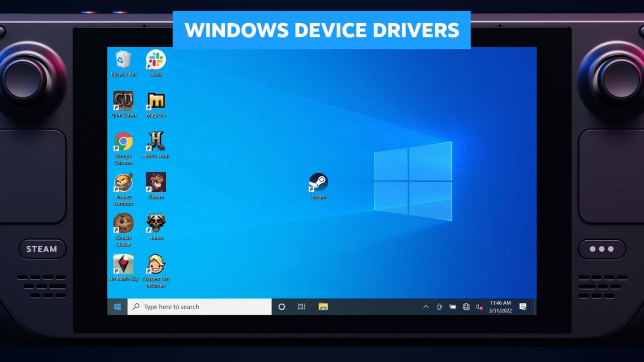This screenshot has width=644, height=362.
Task: Click the 'Type here to search' box
Action: tap(199, 307)
